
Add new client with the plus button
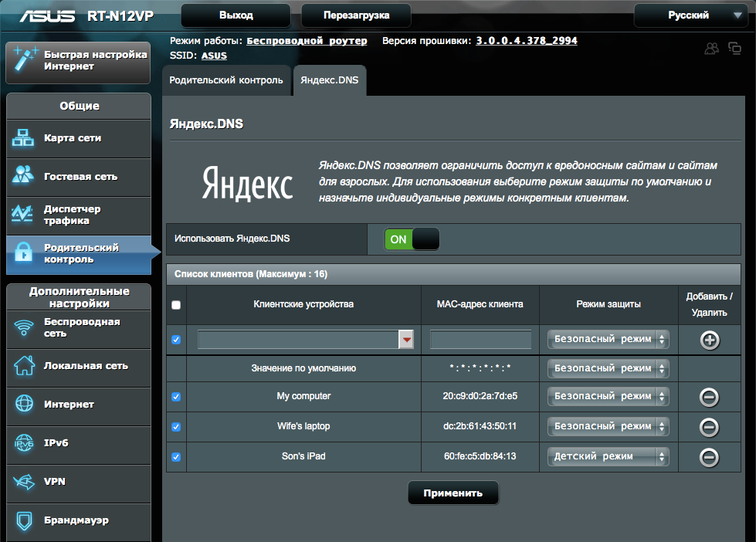(x=710, y=340)
